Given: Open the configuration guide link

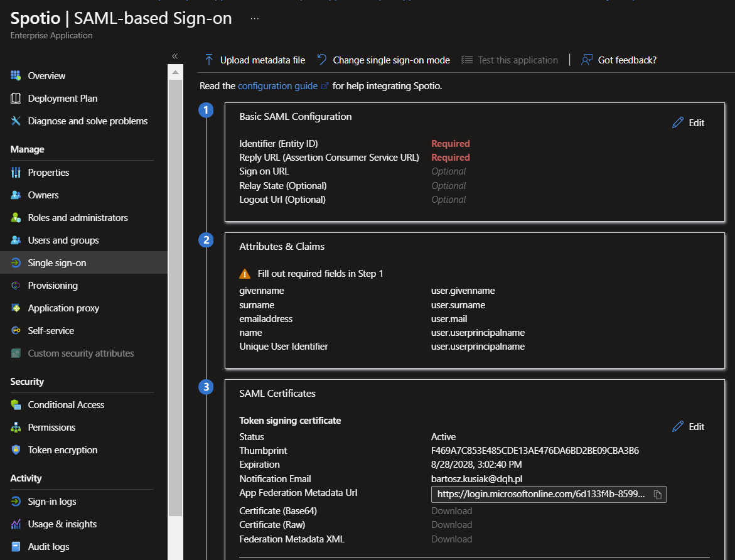Looking at the screenshot, I should (x=278, y=86).
